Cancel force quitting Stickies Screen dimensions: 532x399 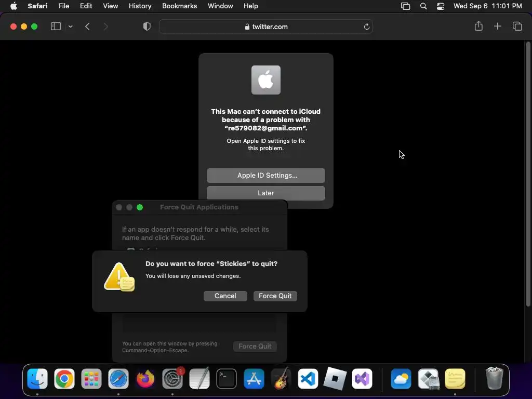[225, 296]
